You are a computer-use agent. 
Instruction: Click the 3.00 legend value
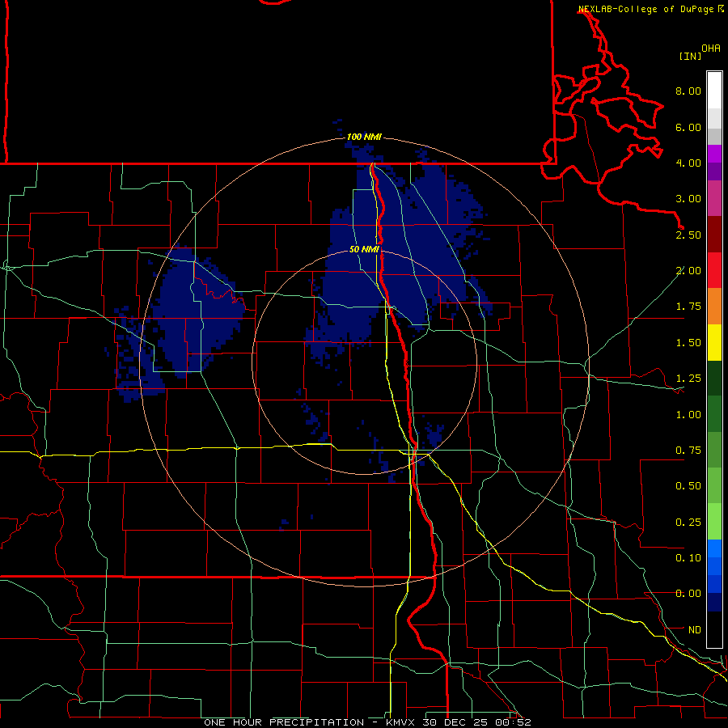click(688, 199)
